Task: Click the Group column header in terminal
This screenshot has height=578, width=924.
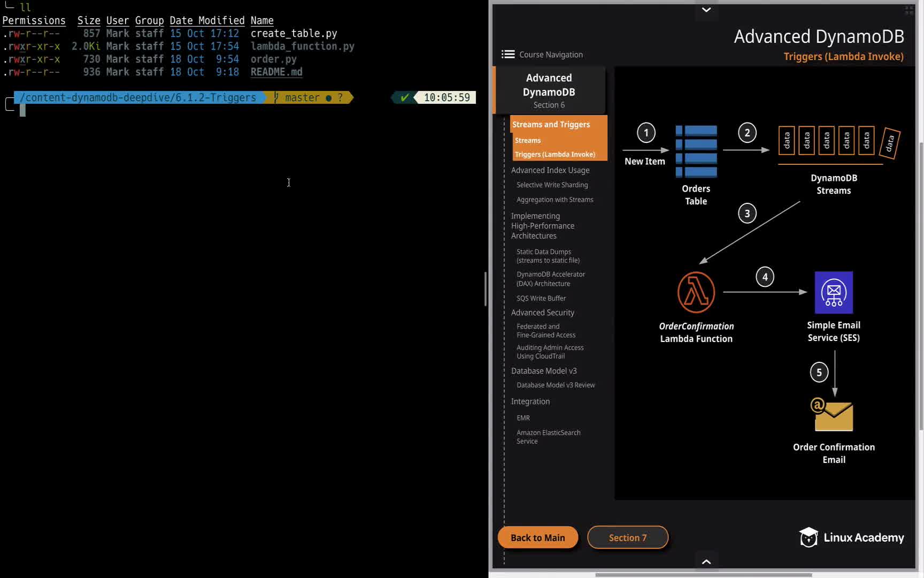Action: pos(149,20)
